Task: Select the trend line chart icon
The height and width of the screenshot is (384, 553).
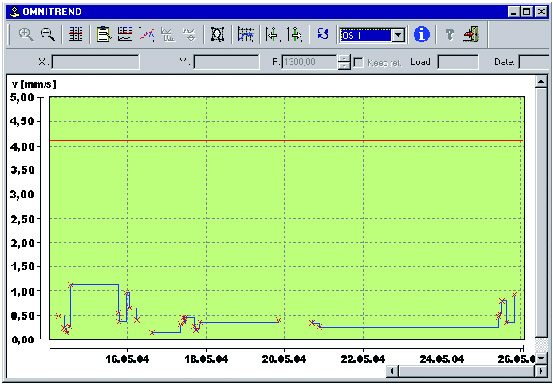Action: (147, 35)
